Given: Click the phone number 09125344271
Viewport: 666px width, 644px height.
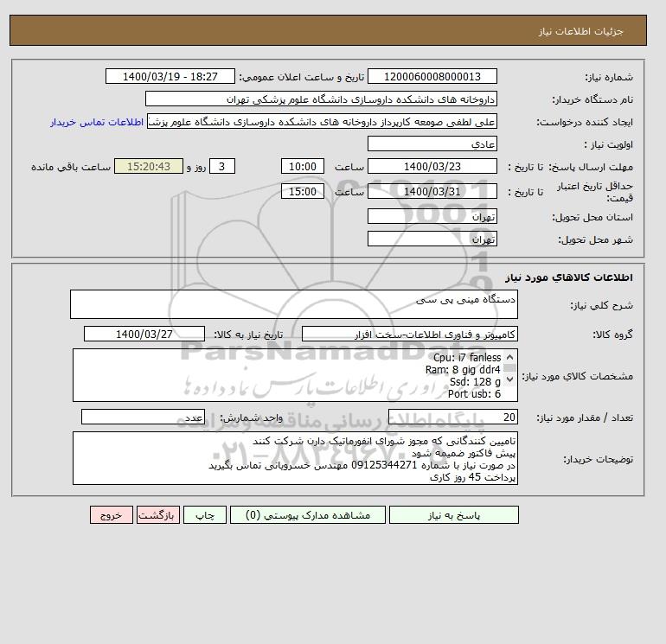Looking at the screenshot, I should click(384, 465).
